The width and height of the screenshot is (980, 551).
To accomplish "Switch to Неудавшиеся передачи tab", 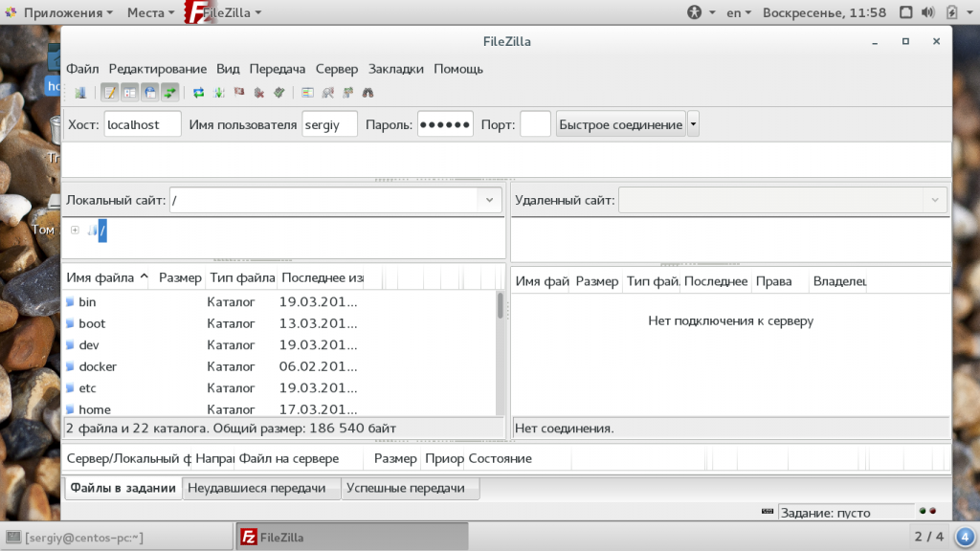I will [262, 488].
